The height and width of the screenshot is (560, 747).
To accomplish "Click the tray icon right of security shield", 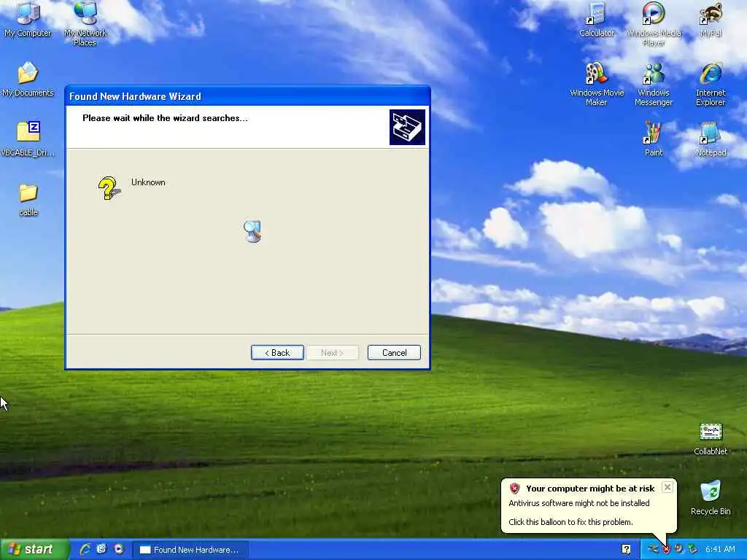I will click(x=679, y=549).
